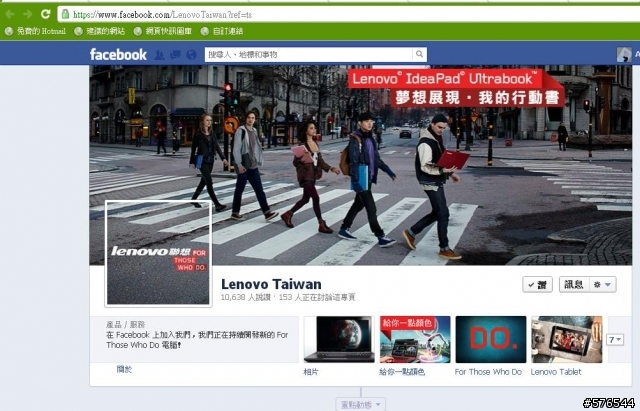Screen dimensions: 640x411
Task: Click the Facebook search field
Action: [309, 54]
